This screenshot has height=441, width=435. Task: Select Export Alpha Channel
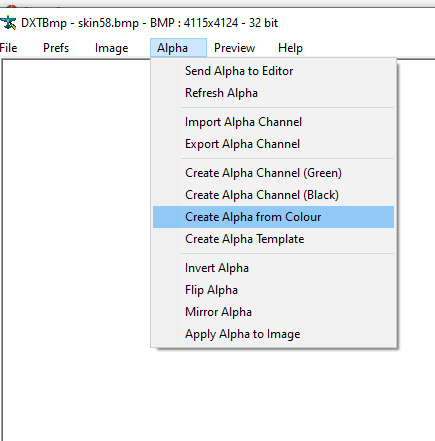(x=273, y=144)
